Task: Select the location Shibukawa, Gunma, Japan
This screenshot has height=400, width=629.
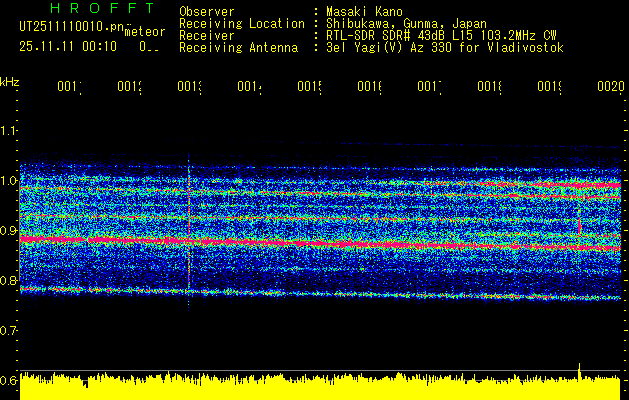Action: point(406,24)
